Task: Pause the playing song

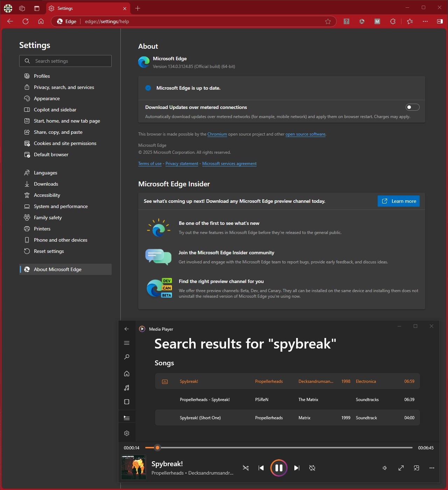Action: tap(279, 468)
